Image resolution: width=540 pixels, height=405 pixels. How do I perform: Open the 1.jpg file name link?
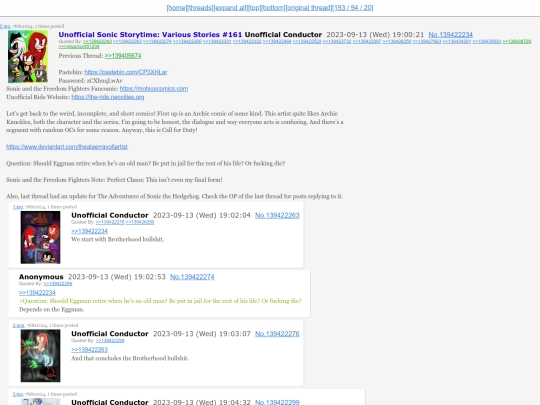coord(18,207)
